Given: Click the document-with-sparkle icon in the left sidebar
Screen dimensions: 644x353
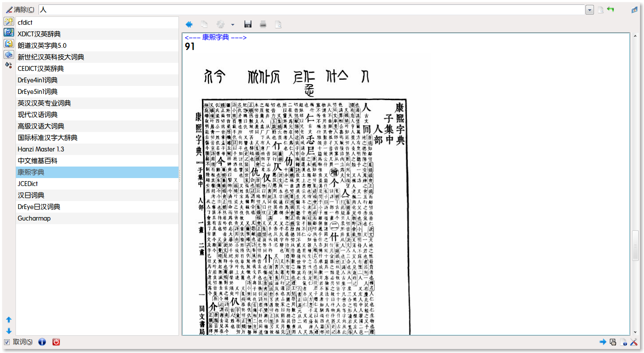Looking at the screenshot, I should coord(8,32).
